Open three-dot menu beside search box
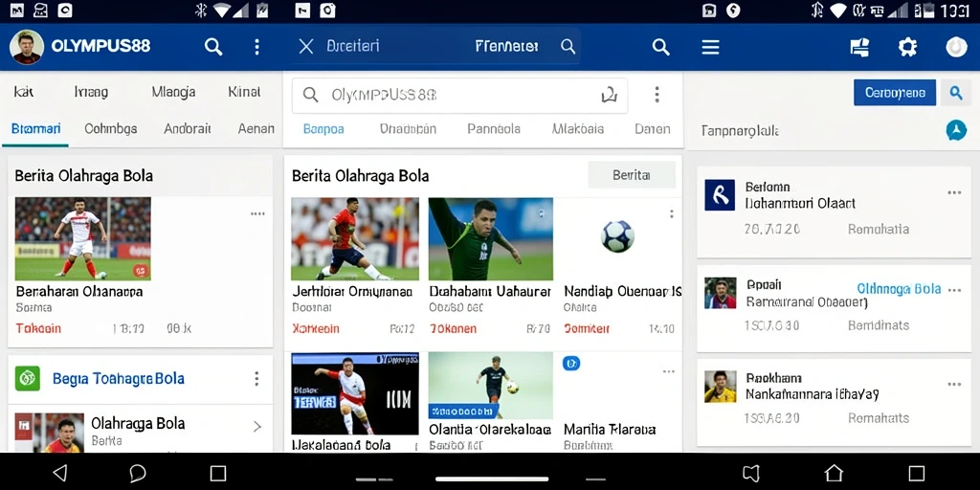980x490 pixels. click(x=657, y=95)
